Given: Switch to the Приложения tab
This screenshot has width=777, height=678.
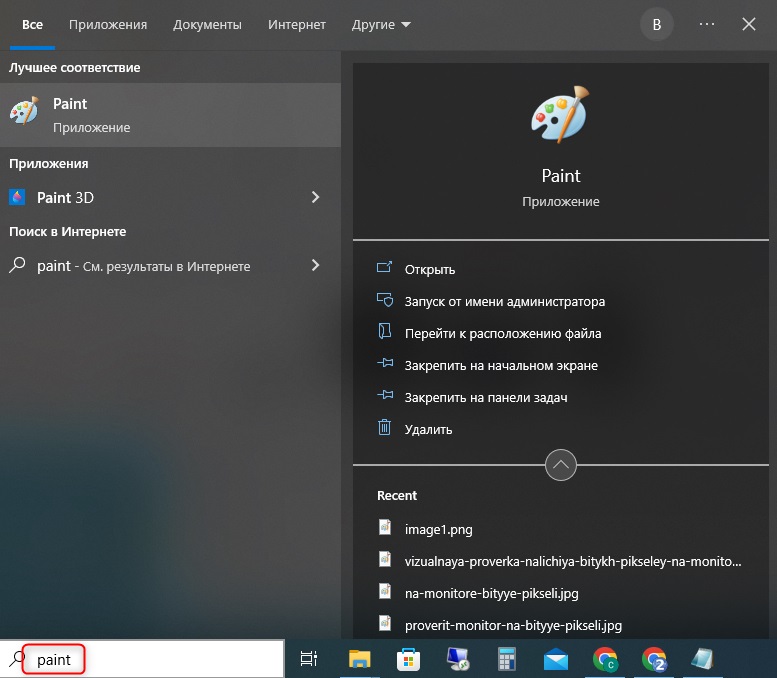Looking at the screenshot, I should point(108,24).
